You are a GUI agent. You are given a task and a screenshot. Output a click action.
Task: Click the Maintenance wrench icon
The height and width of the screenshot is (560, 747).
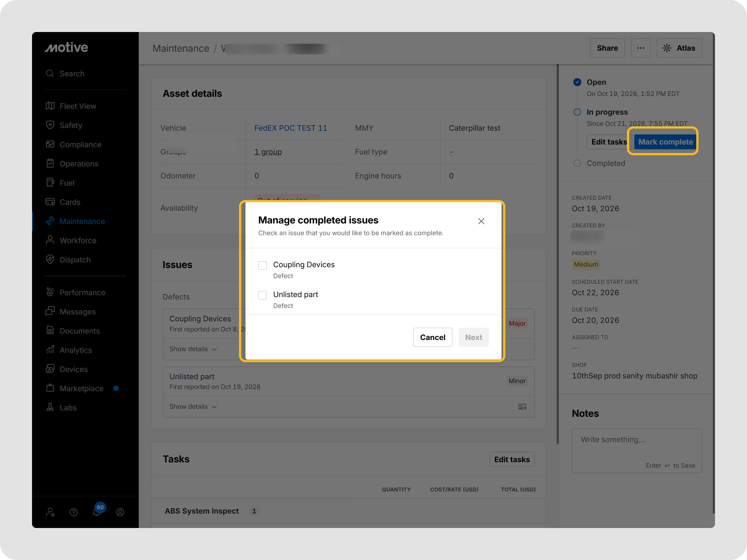[50, 221]
